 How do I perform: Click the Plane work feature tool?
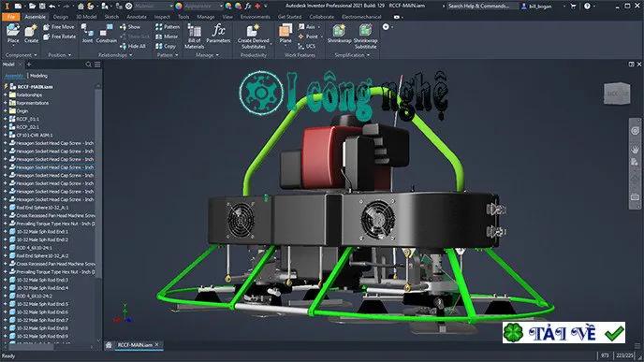[x=285, y=34]
